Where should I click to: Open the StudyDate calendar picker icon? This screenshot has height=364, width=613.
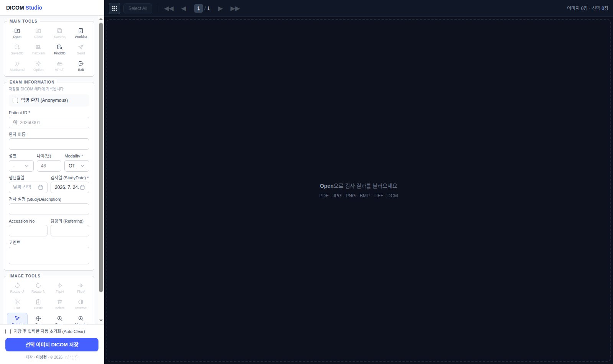[82, 187]
